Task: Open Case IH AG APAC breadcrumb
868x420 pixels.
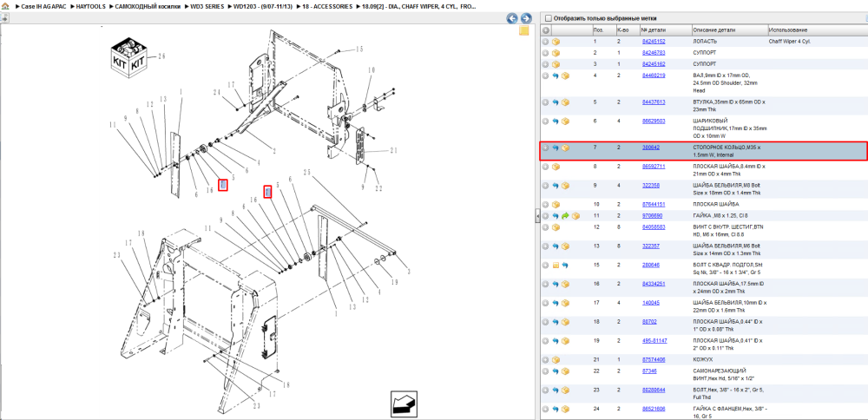Action: pyautogui.click(x=43, y=6)
